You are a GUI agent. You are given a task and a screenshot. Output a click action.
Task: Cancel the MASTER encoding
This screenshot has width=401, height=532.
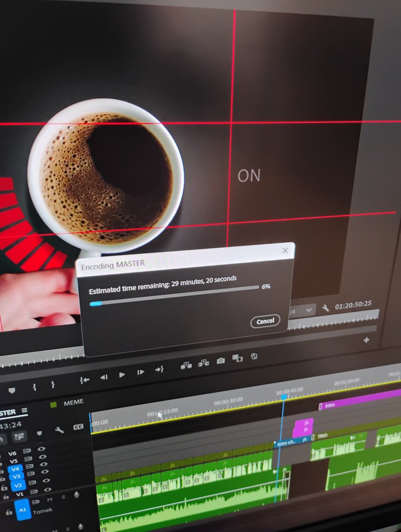pos(265,321)
